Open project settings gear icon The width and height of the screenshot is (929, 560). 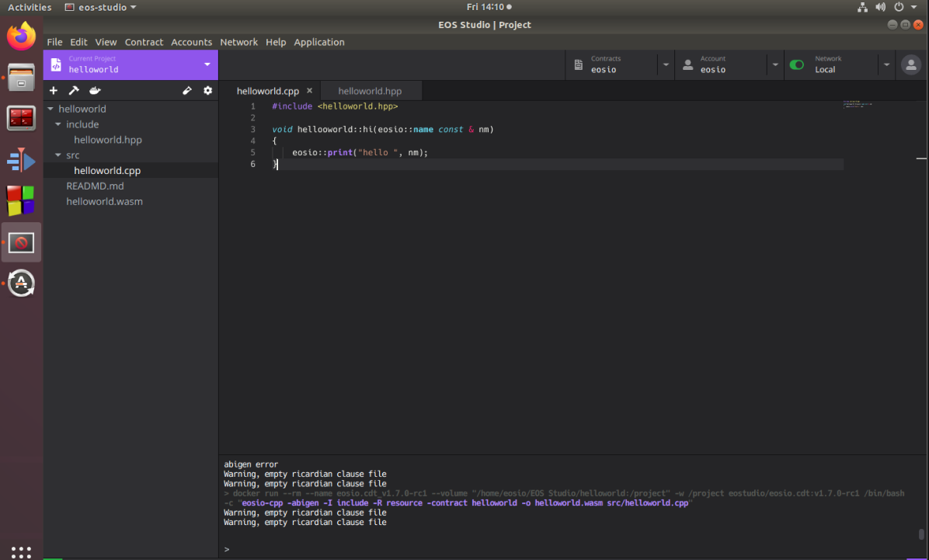208,91
